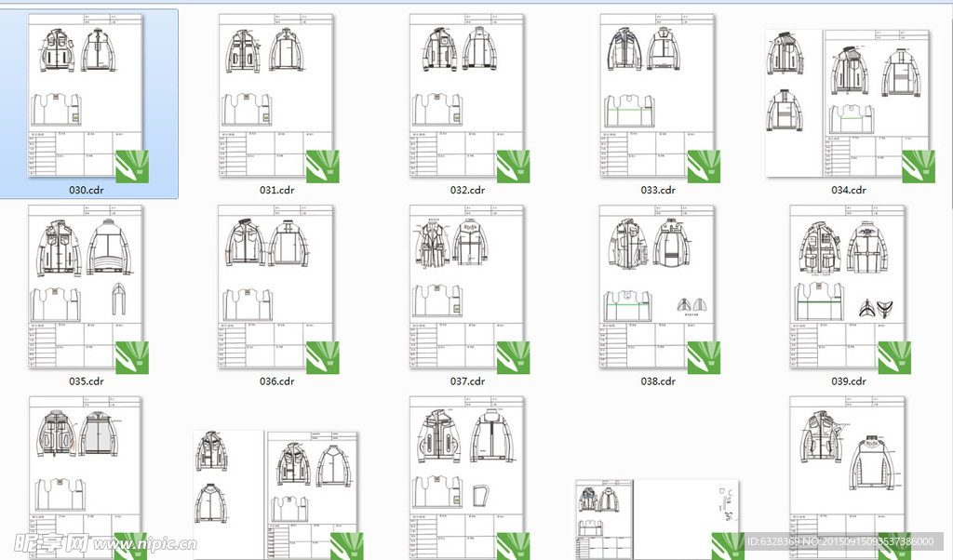Click the CorelDRAW badge on 032.cdr
The image size is (953, 560).
click(513, 166)
